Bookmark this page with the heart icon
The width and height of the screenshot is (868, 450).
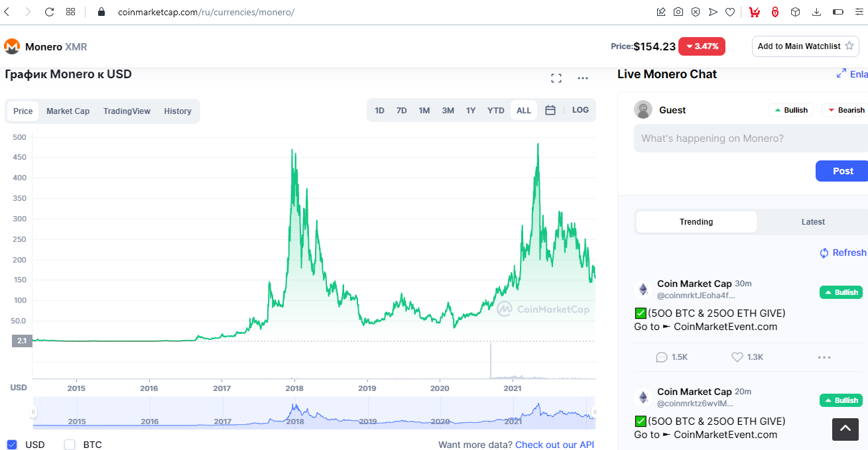tap(730, 12)
